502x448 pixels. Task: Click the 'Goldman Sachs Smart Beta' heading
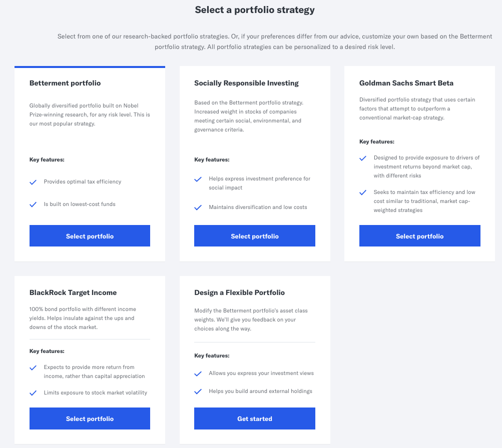tap(406, 83)
